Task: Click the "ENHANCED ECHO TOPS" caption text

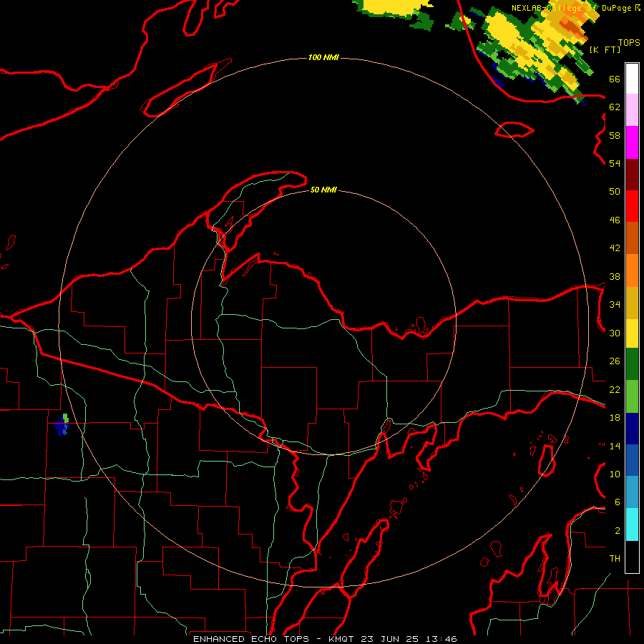Action: tap(250, 639)
